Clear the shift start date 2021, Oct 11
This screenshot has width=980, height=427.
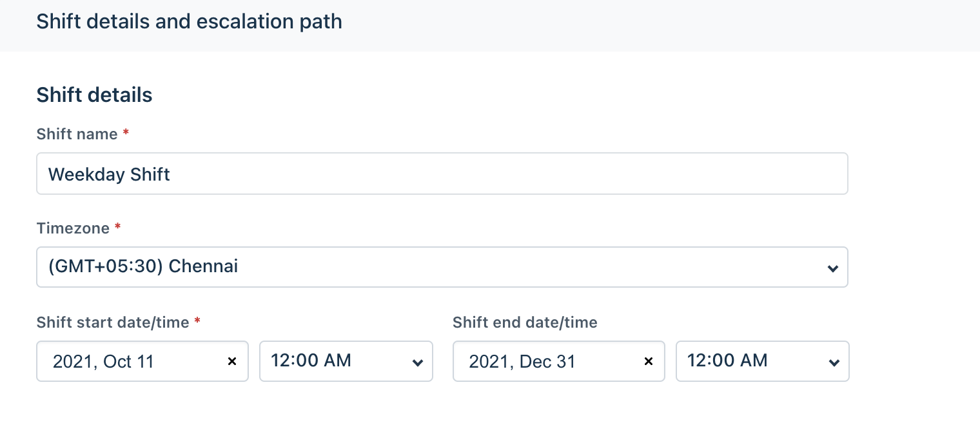(232, 362)
